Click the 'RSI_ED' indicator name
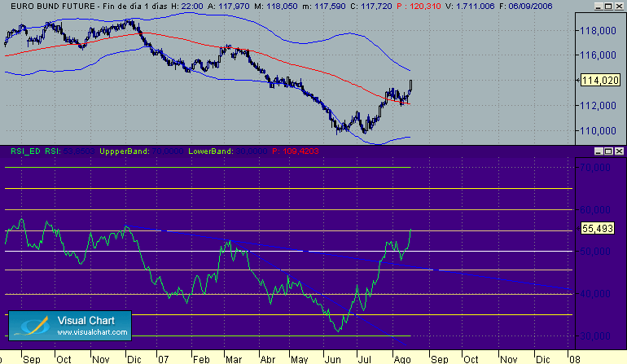 (25, 151)
